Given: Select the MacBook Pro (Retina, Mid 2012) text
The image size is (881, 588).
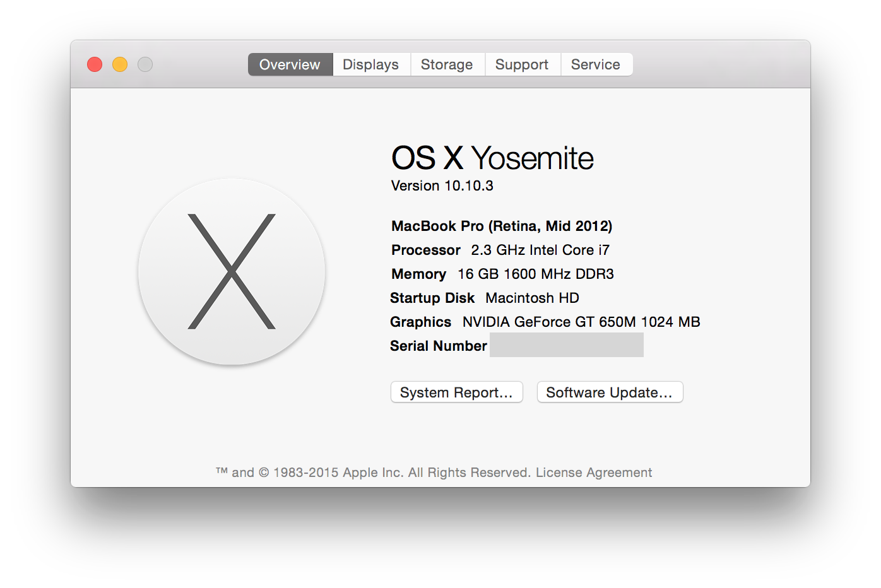Looking at the screenshot, I should coord(502,226).
